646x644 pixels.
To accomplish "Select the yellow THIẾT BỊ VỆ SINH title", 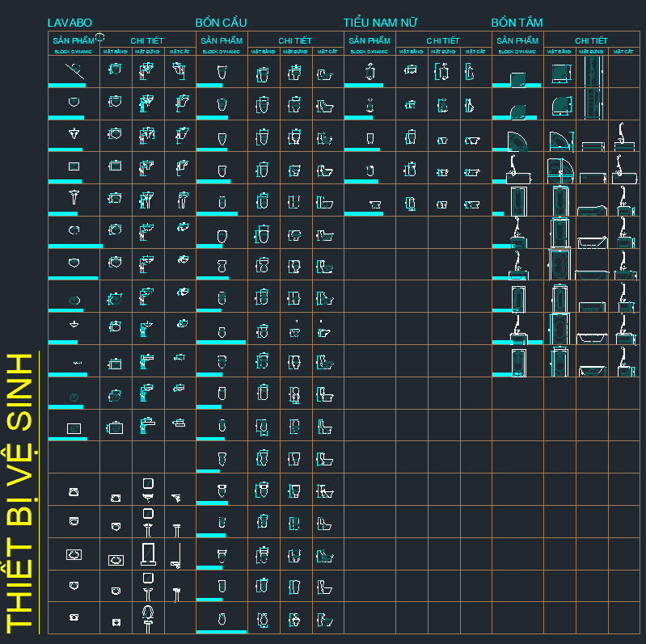I will [x=20, y=493].
